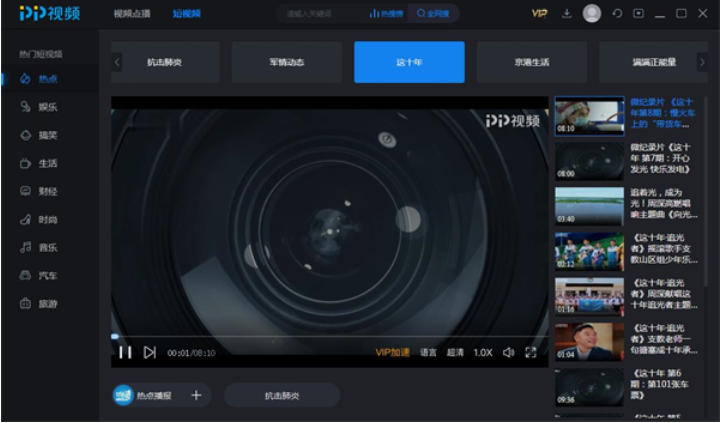723x423 pixels.
Task: Open the history clock icon in the title bar
Action: [x=617, y=13]
